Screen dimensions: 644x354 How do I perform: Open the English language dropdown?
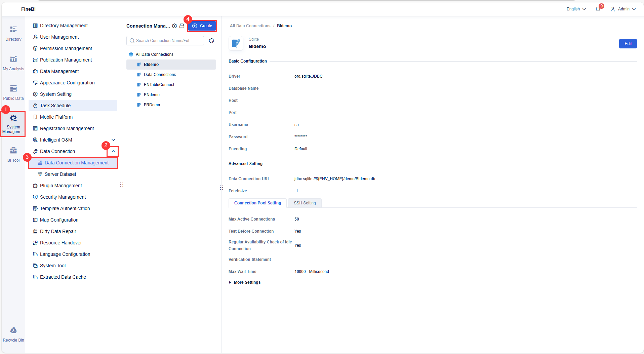click(x=575, y=9)
